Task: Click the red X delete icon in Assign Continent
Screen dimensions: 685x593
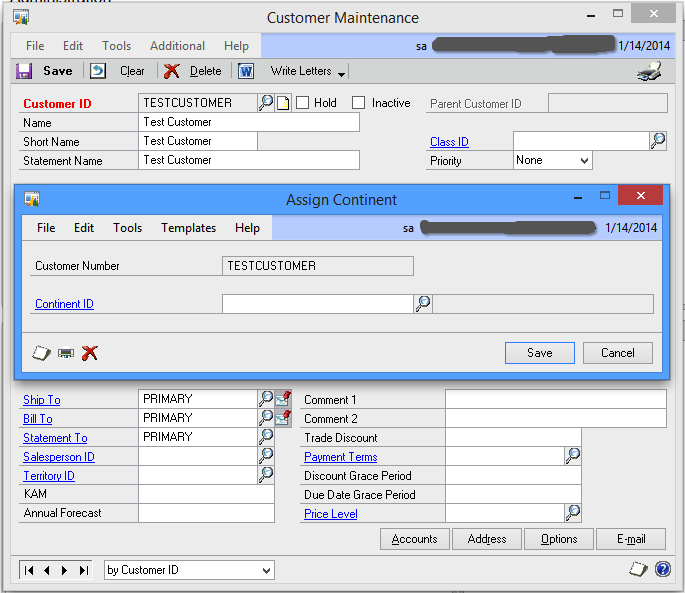Action: 90,352
